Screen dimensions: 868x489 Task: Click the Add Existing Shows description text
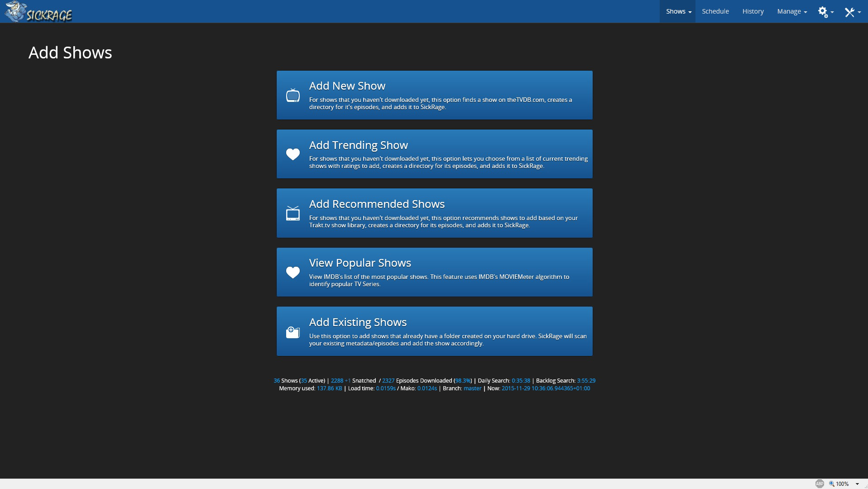click(448, 340)
